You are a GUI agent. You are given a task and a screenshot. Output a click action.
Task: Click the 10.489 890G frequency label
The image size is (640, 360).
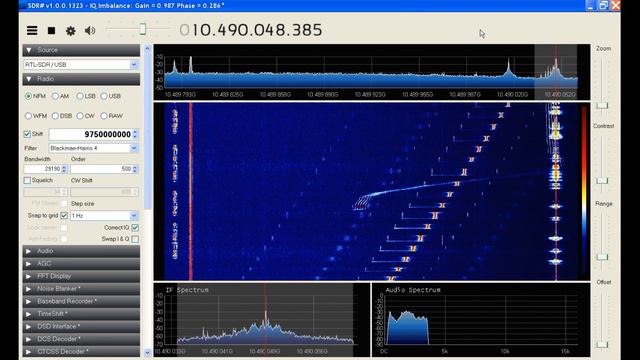[322, 95]
